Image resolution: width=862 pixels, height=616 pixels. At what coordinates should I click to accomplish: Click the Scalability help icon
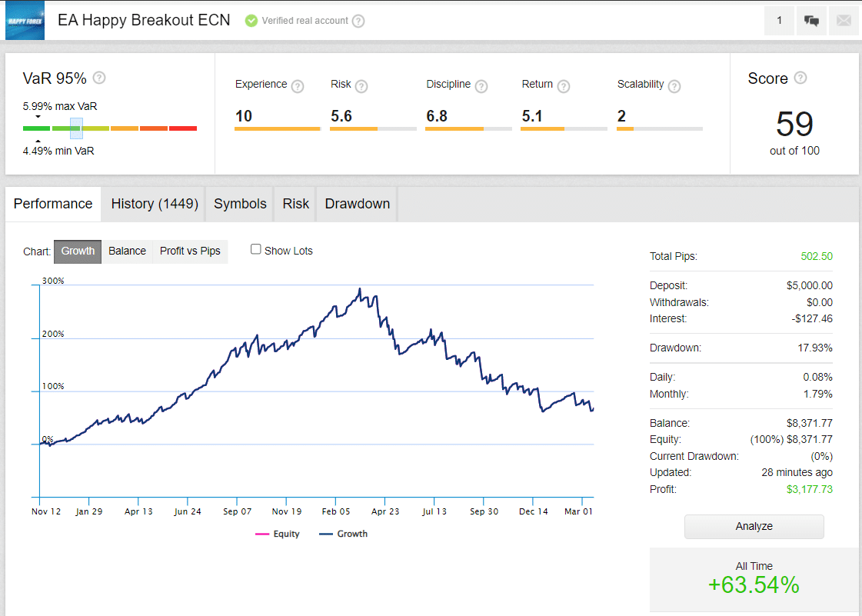[674, 86]
